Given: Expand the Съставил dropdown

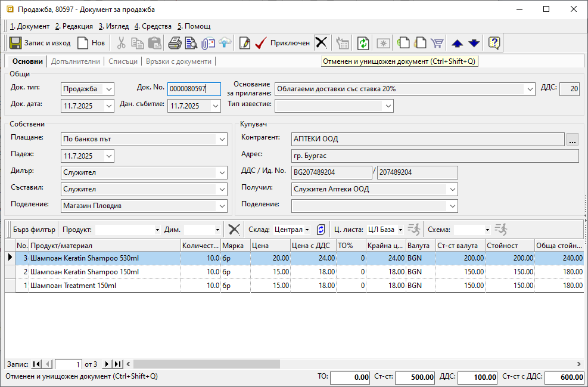Looking at the screenshot, I should click(222, 189).
